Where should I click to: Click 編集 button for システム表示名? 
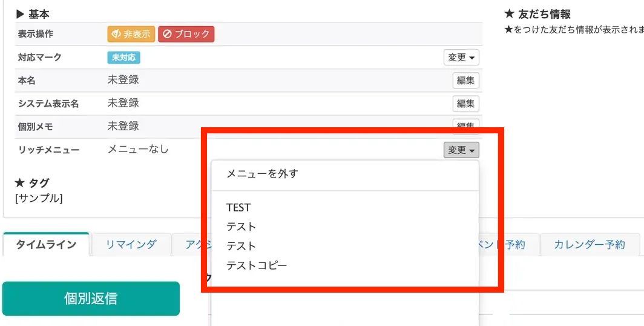[x=466, y=103]
